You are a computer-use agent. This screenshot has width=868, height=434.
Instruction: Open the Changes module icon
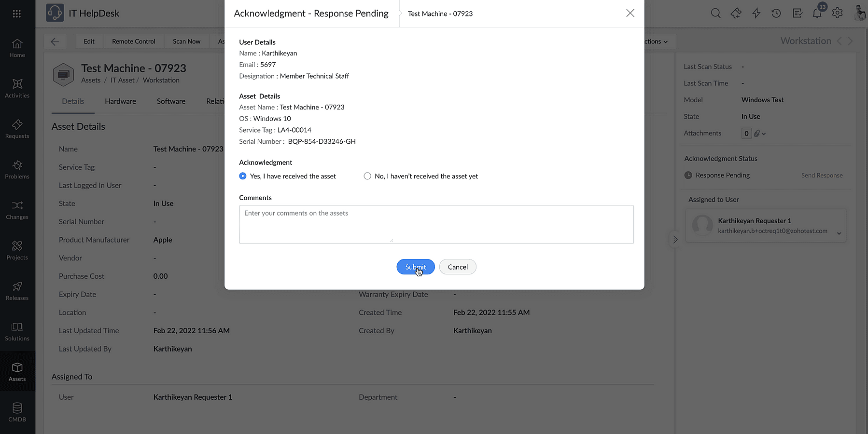[17, 210]
